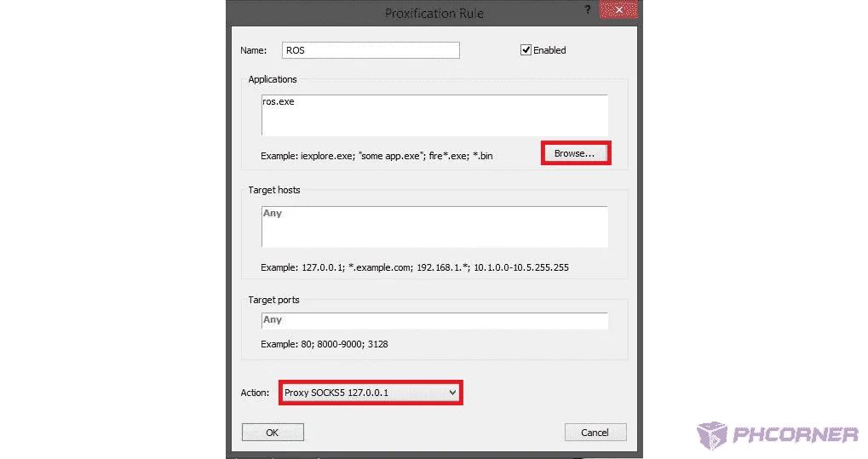Image resolution: width=868 pixels, height=459 pixels.
Task: Select the target ports example text
Action: coord(325,344)
